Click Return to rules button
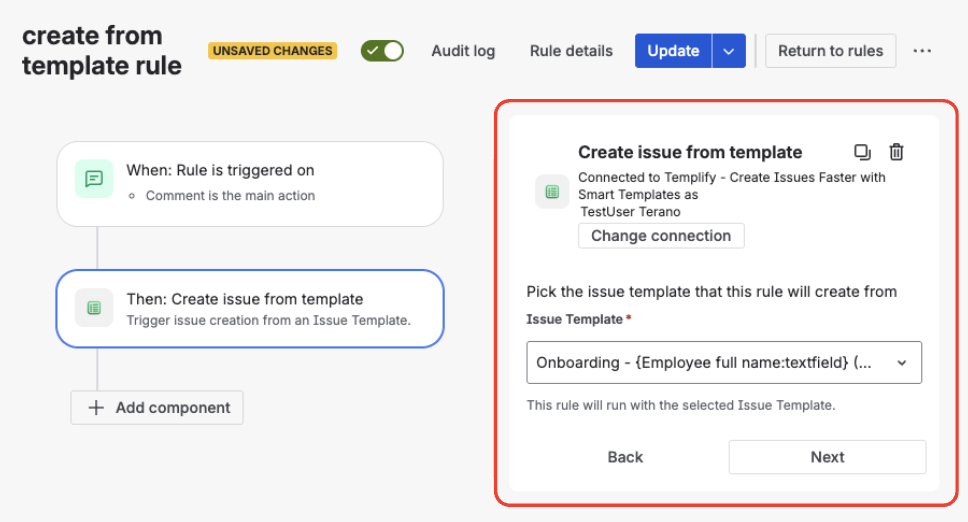 (830, 51)
